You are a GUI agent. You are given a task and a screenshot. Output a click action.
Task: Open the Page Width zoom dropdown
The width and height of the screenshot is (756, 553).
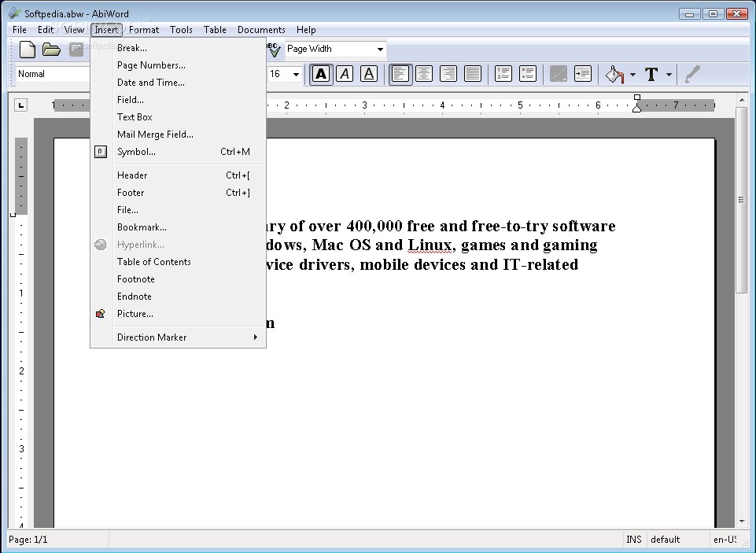(380, 50)
